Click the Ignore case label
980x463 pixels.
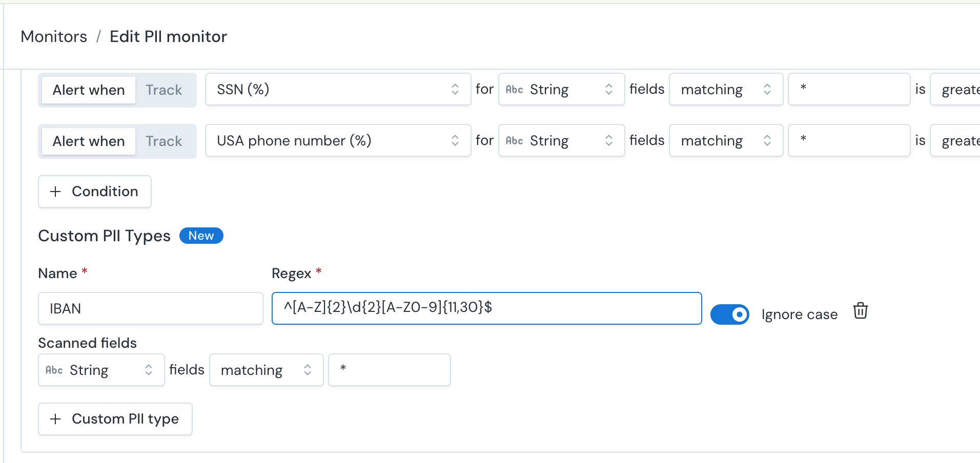(800, 314)
